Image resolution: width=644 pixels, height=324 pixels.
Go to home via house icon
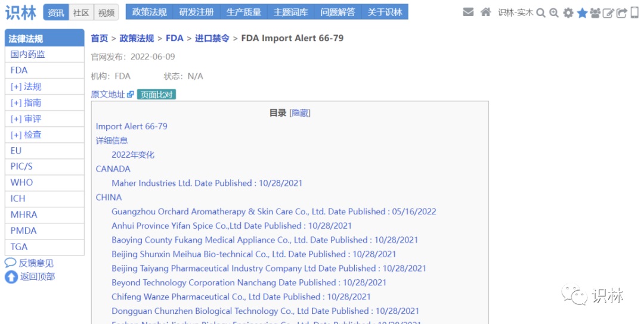coord(486,12)
